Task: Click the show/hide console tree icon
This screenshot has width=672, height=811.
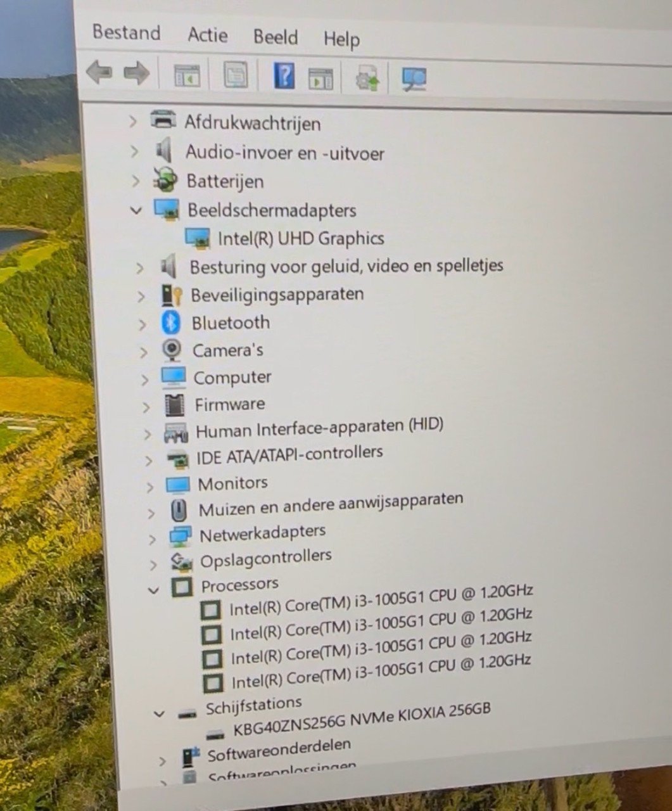Action: (x=187, y=75)
